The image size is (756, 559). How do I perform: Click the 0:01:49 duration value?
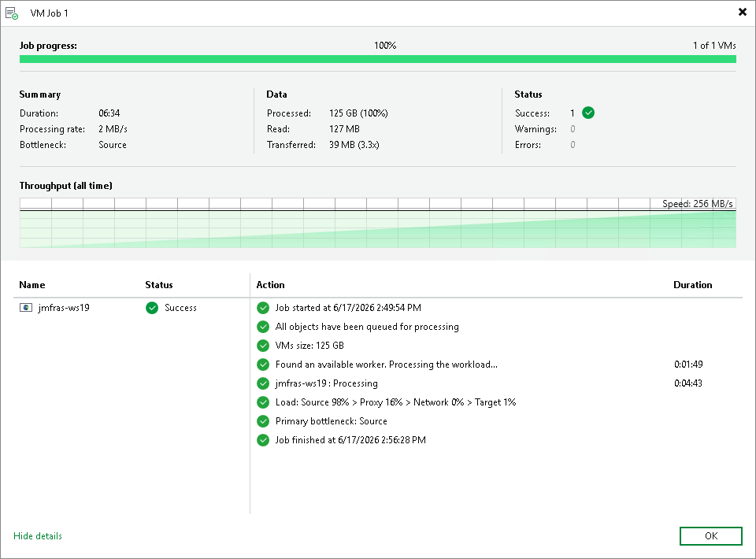[688, 365]
